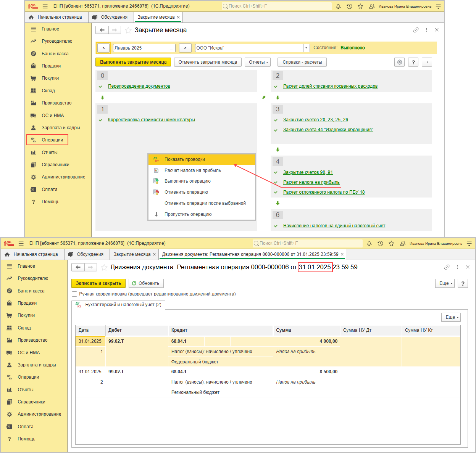The width and height of the screenshot is (476, 453).
Task: Open Склад section in top window sidebar
Action: click(48, 91)
